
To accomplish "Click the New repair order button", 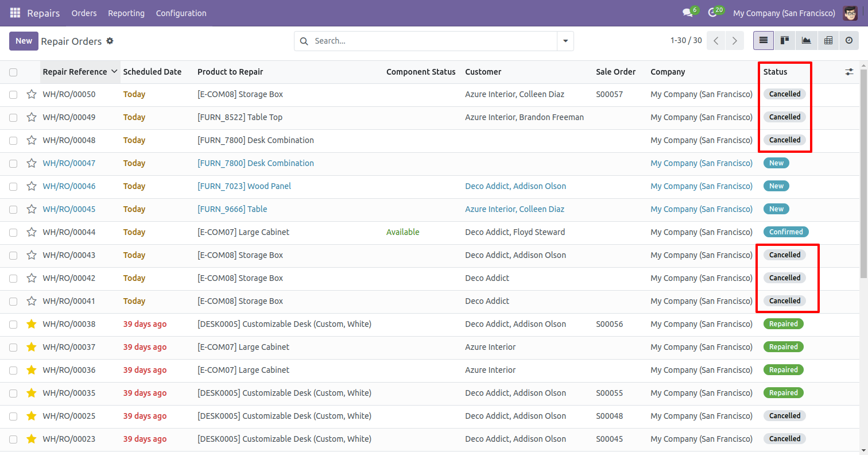I will pyautogui.click(x=24, y=41).
